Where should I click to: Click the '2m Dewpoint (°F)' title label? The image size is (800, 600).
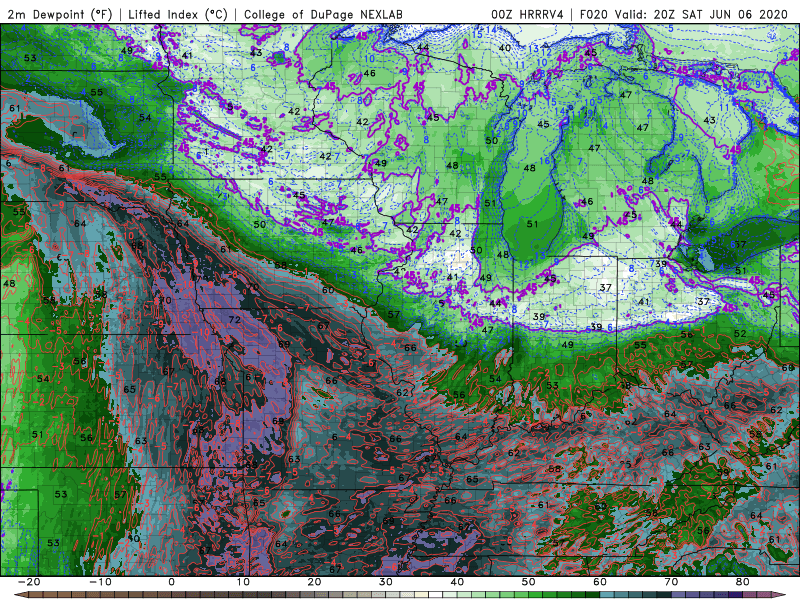point(59,14)
